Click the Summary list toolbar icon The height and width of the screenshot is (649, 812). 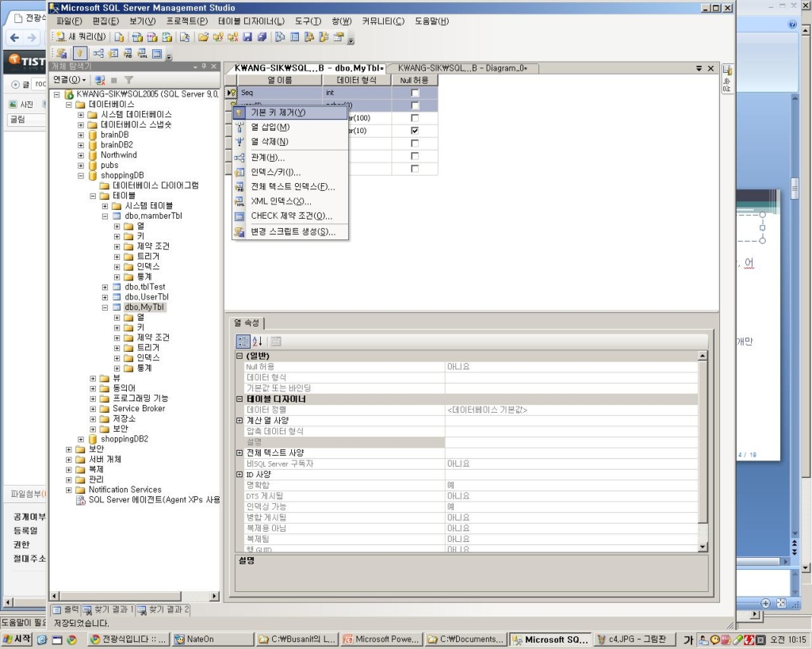point(295,36)
